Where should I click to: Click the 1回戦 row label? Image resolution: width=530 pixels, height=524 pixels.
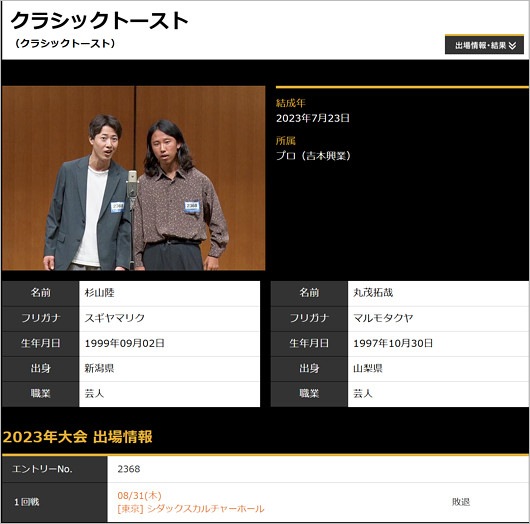tap(27, 502)
